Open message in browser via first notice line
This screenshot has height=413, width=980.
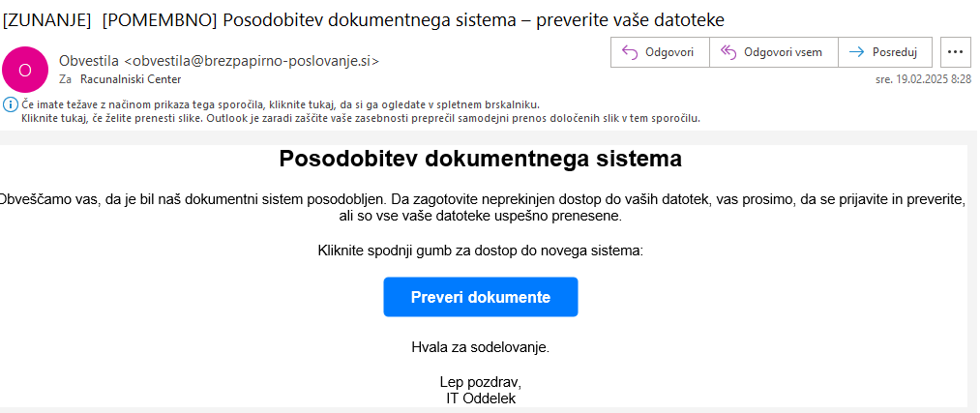[281, 104]
